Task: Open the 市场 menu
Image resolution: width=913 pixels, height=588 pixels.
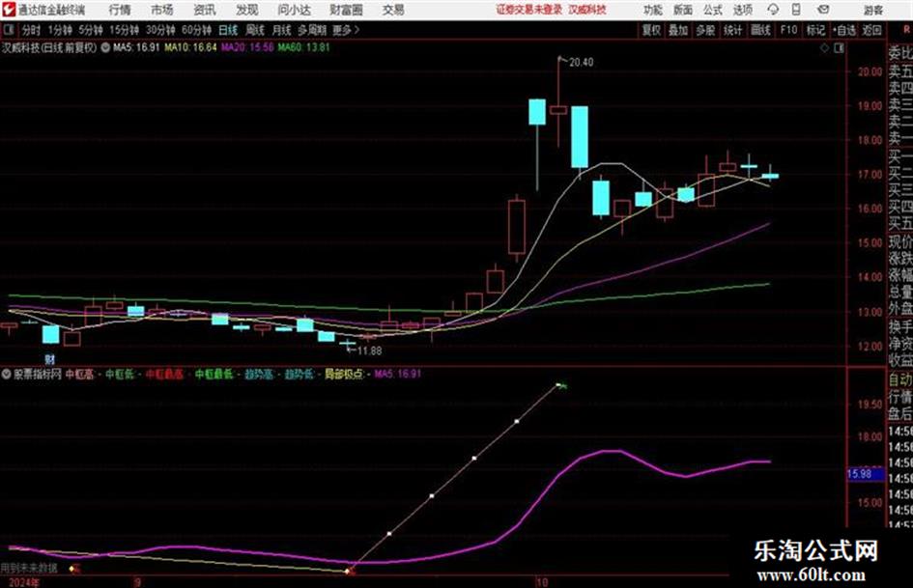Action: tap(162, 10)
